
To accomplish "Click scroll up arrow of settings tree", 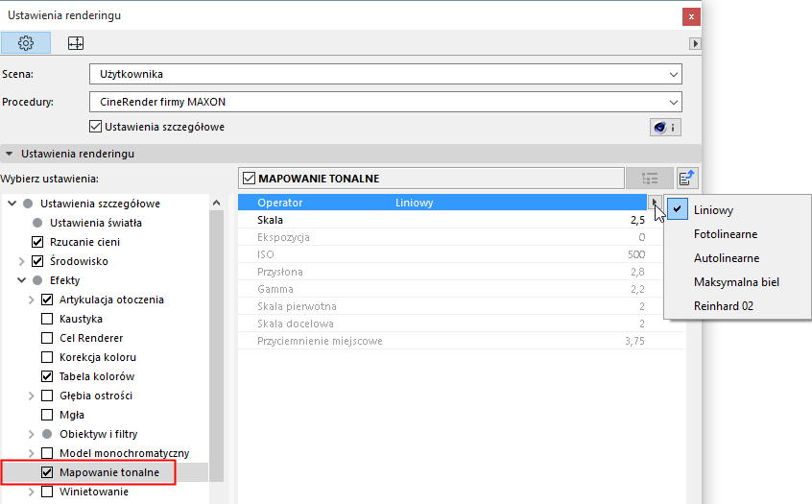I will [x=217, y=203].
